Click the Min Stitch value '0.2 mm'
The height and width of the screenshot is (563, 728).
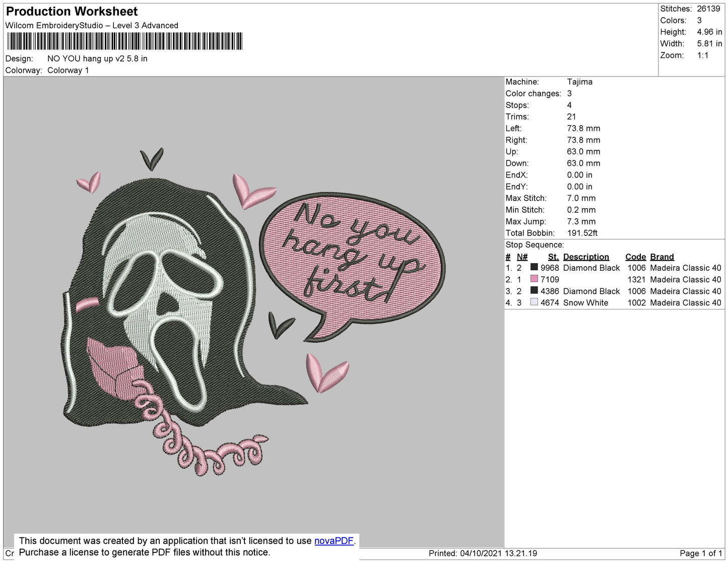click(x=581, y=210)
